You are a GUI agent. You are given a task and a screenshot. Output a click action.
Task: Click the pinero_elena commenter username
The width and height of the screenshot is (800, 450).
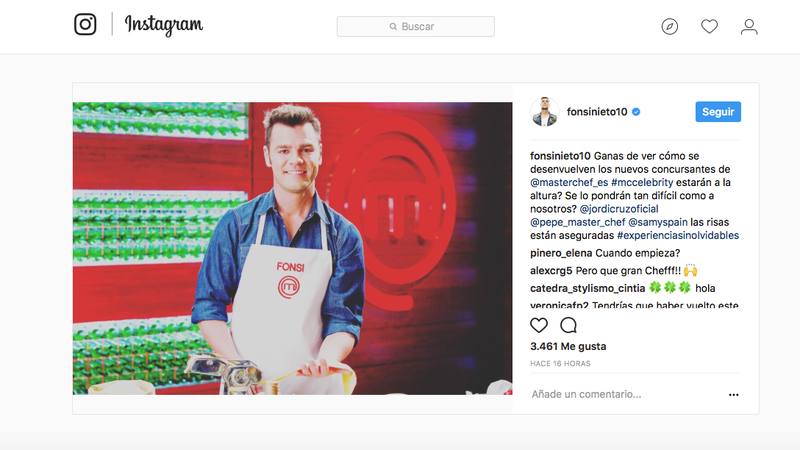(x=561, y=253)
